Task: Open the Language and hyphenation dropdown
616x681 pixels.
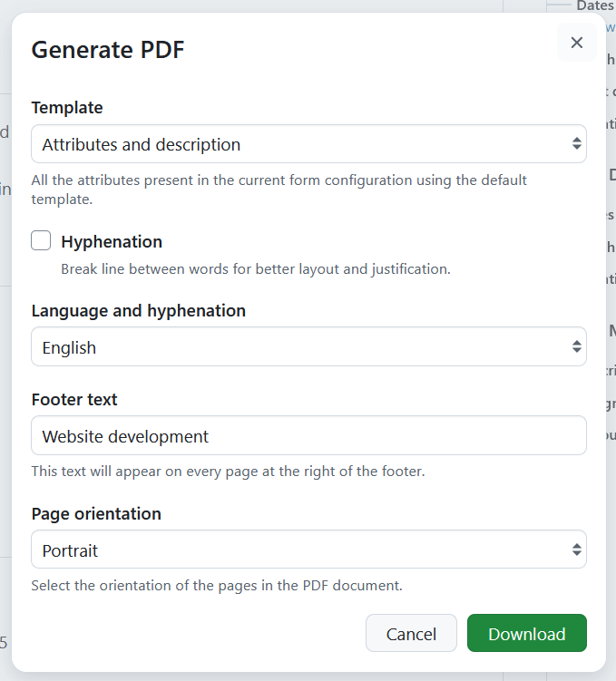Action: click(299, 347)
